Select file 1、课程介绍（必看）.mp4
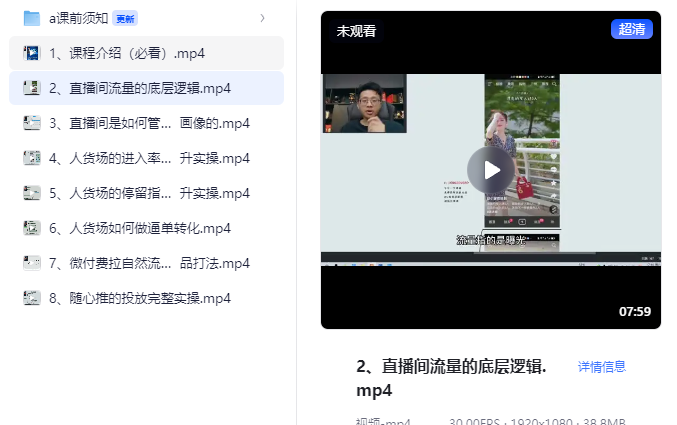Image resolution: width=677 pixels, height=425 pixels. click(x=146, y=53)
